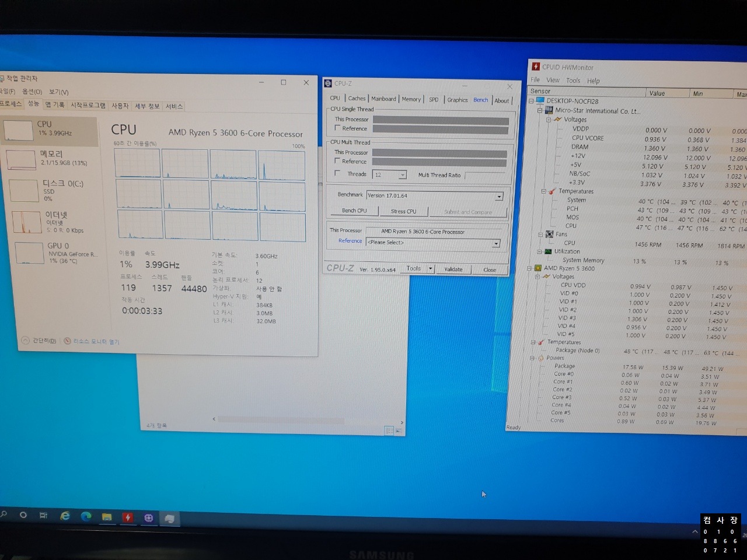The width and height of the screenshot is (747, 560).
Task: Select the CPU item in Task Manager sidebar
Action: pos(49,130)
